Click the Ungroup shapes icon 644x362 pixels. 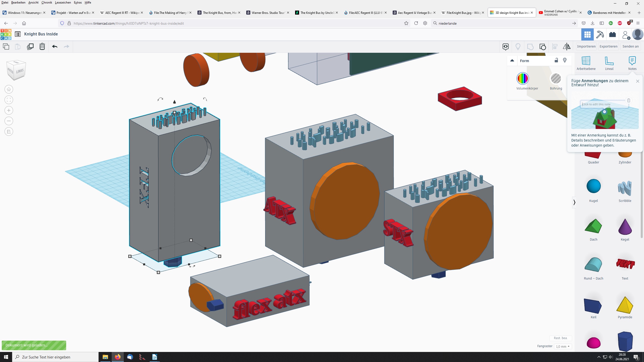click(x=543, y=47)
